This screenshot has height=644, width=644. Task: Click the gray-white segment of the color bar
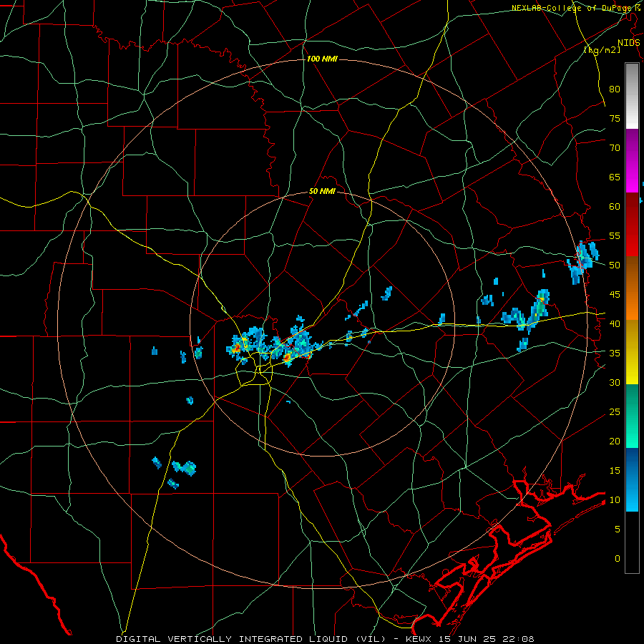point(632,96)
